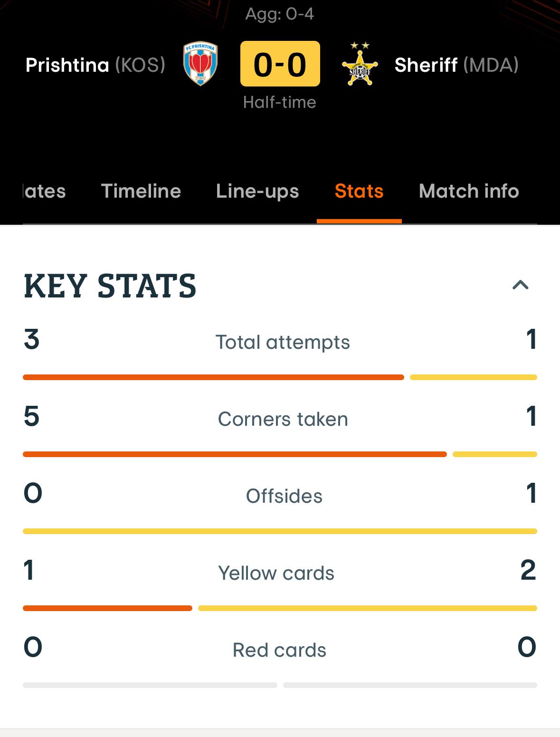Tap the Total attempts stat label
This screenshot has height=737, width=560.
[x=283, y=342]
